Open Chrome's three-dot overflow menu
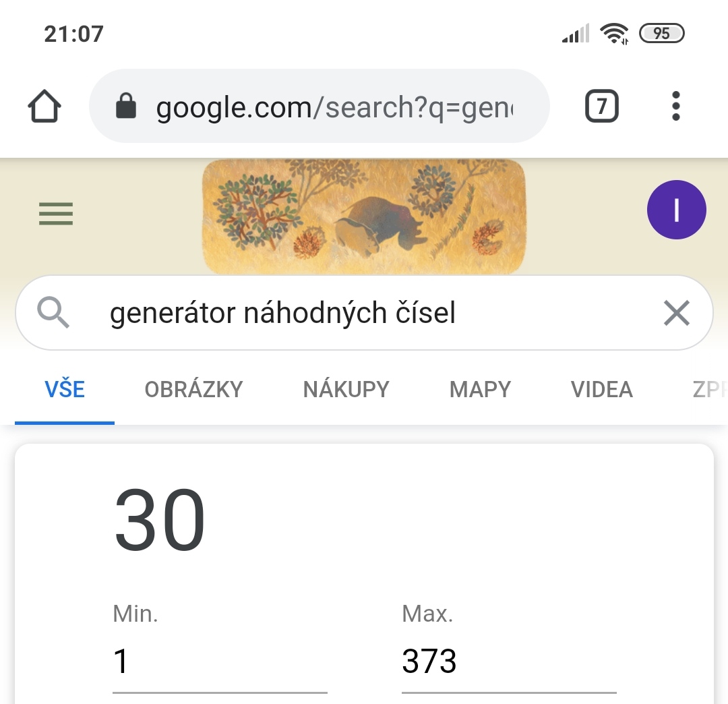 676,107
